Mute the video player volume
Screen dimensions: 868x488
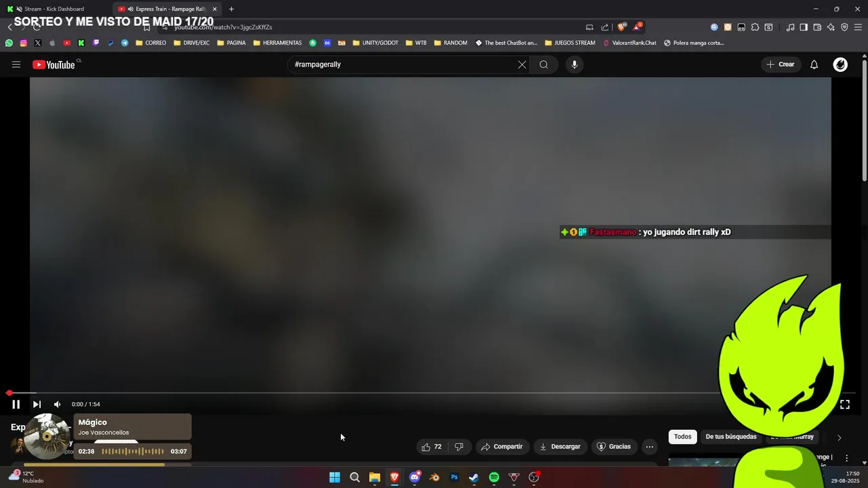57,404
